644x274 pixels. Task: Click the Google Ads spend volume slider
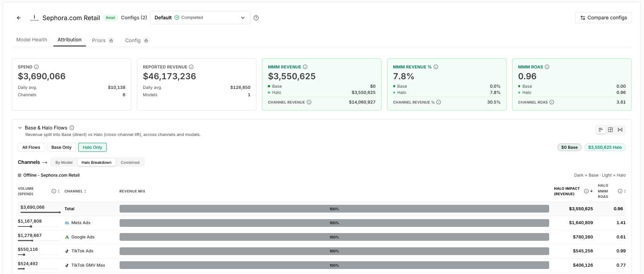coord(39,240)
